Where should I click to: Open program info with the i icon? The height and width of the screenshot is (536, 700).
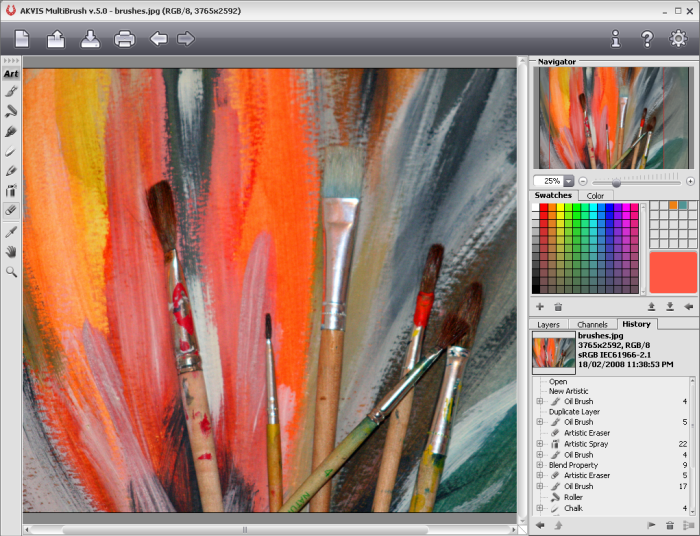[616, 39]
